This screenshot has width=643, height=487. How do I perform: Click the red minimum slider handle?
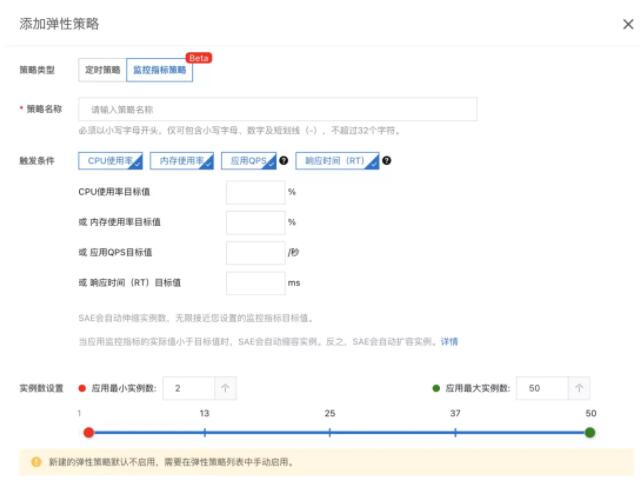pyautogui.click(x=89, y=432)
